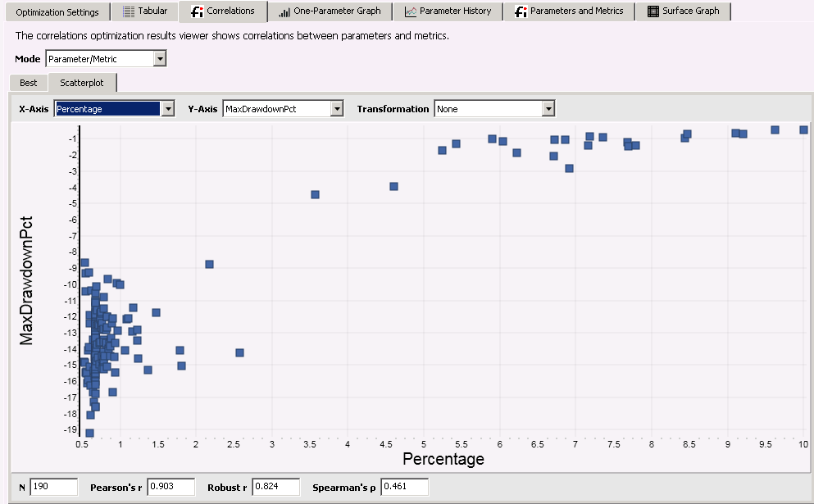The width and height of the screenshot is (814, 504).
Task: Open the Y-Axis MaxDrawdownPct dropdown
Action: coord(337,109)
